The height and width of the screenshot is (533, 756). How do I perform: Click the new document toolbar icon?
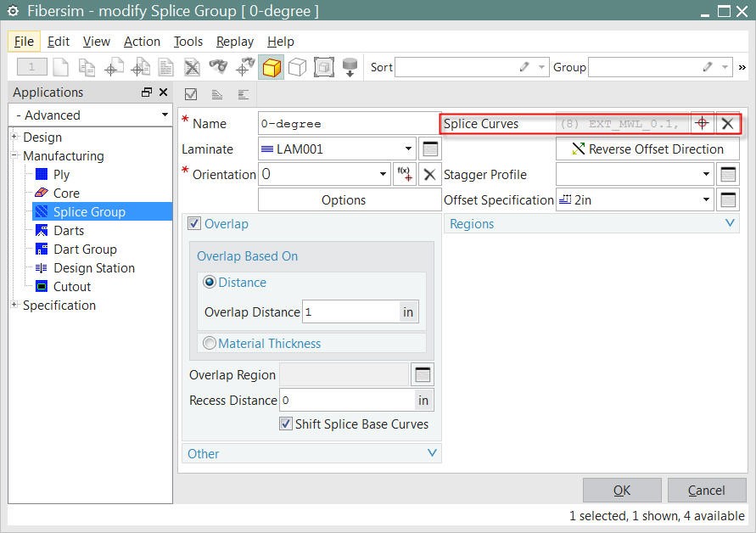pos(63,67)
